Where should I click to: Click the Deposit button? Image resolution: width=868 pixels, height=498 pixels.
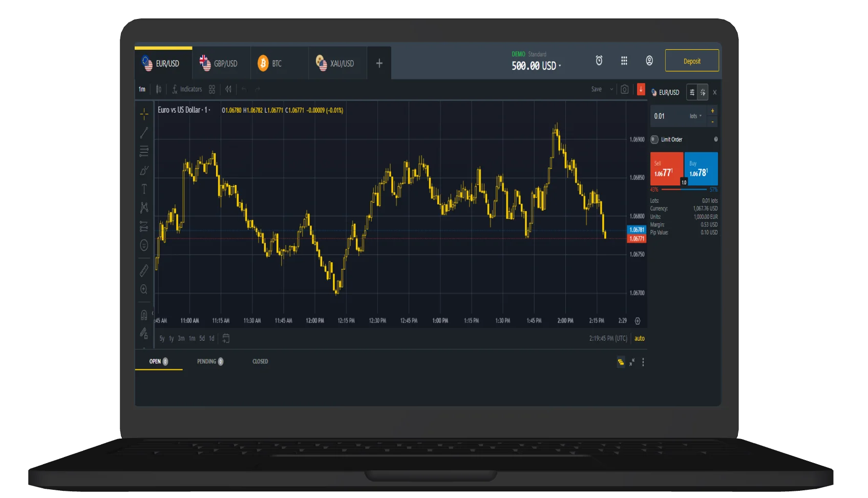[692, 60]
